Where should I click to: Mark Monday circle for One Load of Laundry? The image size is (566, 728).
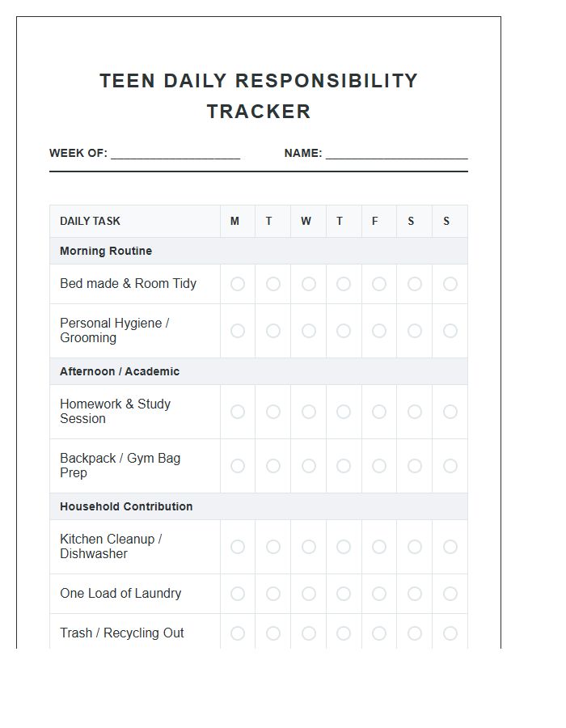(238, 594)
